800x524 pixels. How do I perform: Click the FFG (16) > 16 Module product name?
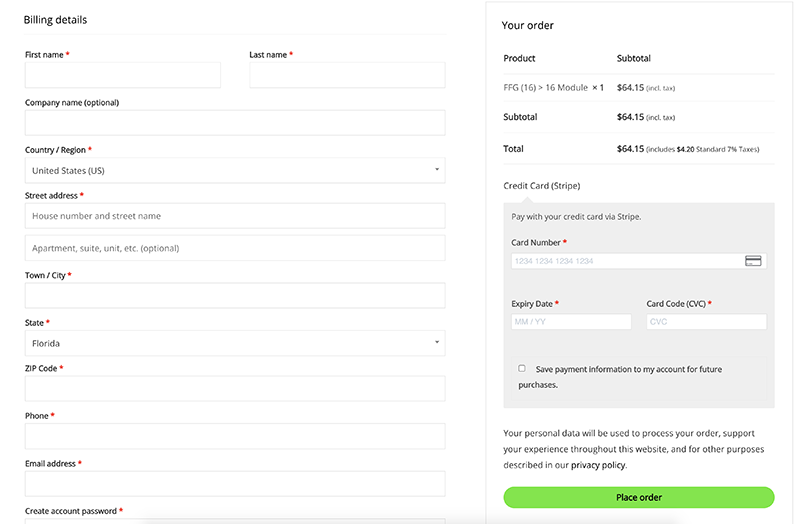(545, 88)
